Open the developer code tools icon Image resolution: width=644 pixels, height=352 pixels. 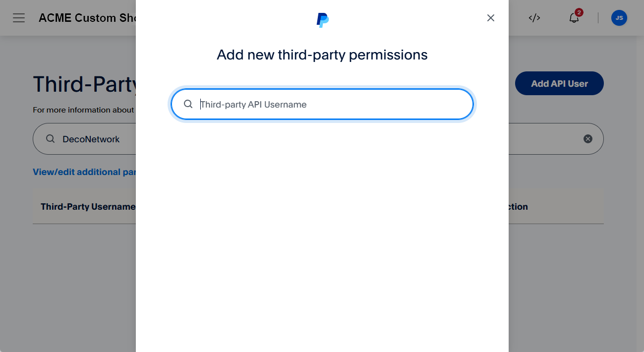(x=534, y=18)
